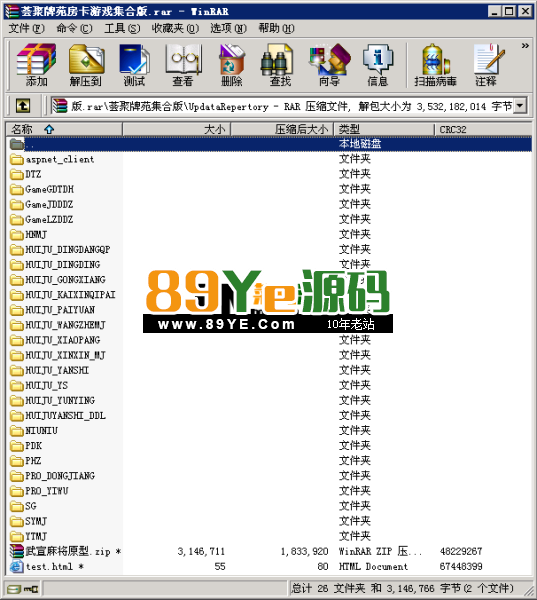Open the 查找 (Find) binoculars tool

pyautogui.click(x=279, y=65)
